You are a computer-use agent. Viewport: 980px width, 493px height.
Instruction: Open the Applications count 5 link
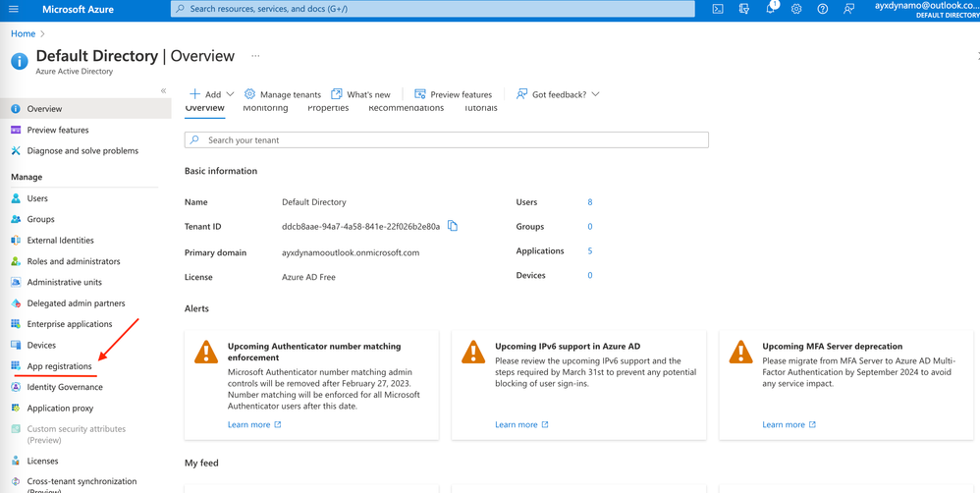[x=590, y=250]
